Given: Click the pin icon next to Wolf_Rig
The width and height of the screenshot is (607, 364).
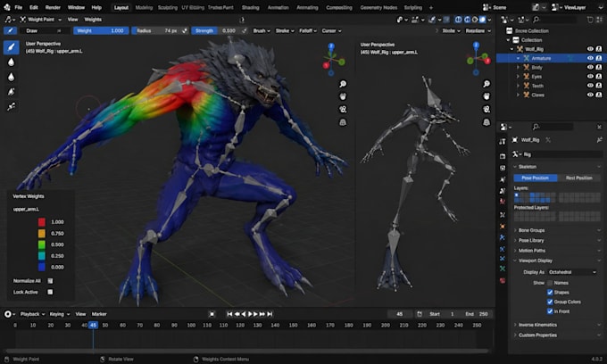Looking at the screenshot, I should click(x=599, y=140).
